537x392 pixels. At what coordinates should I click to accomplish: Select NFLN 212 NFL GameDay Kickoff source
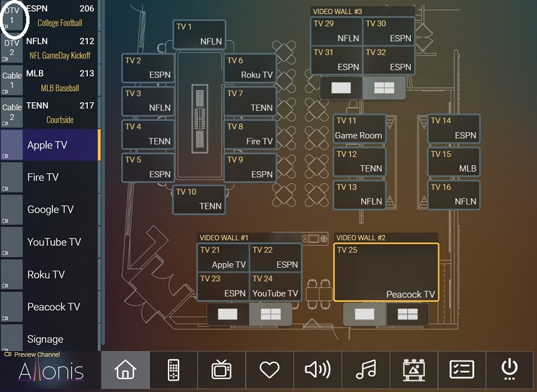(x=60, y=48)
